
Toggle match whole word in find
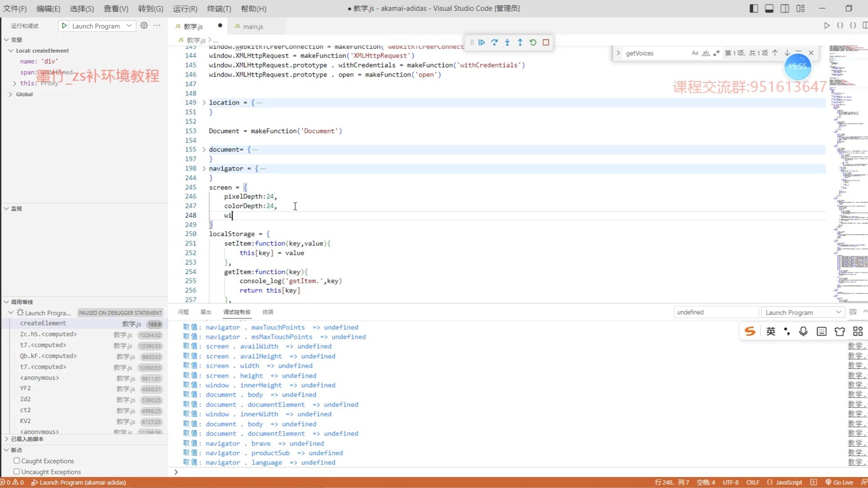click(706, 53)
